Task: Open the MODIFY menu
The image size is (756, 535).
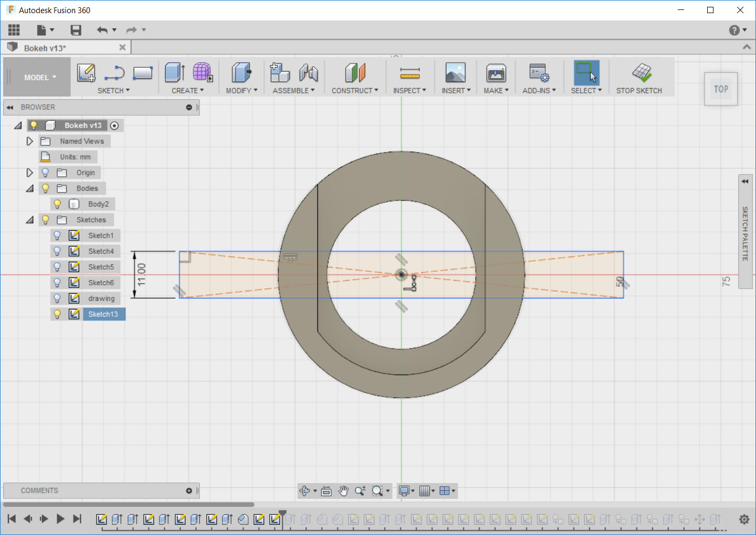Action: click(x=242, y=91)
